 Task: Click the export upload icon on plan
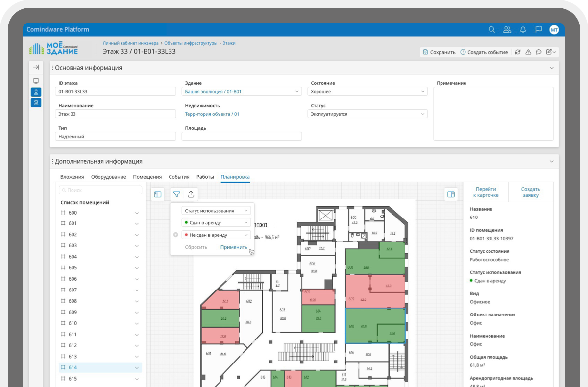[191, 194]
